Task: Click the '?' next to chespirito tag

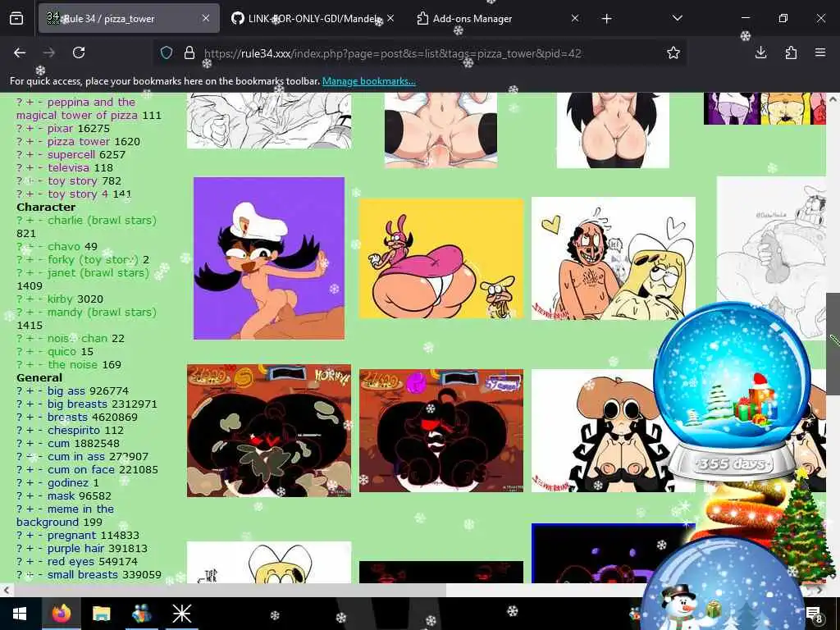Action: (20, 430)
